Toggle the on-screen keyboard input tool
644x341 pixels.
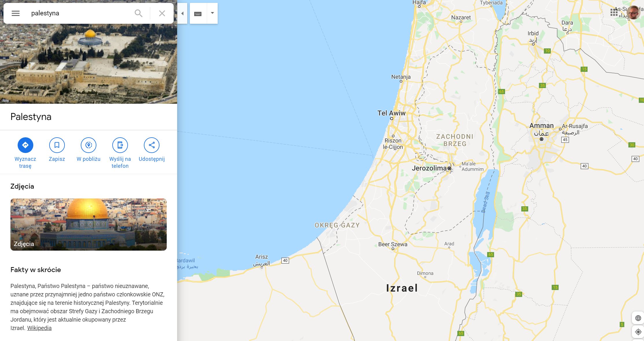point(198,14)
